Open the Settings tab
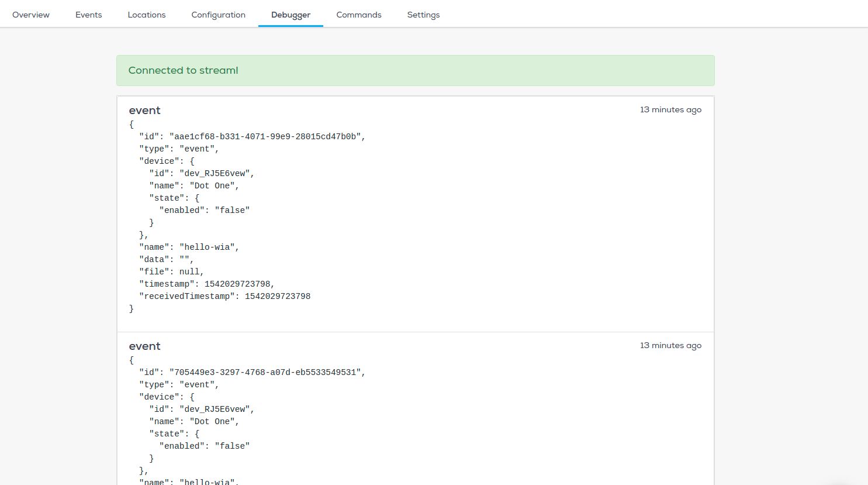Viewport: 868px width, 485px height. coord(423,15)
